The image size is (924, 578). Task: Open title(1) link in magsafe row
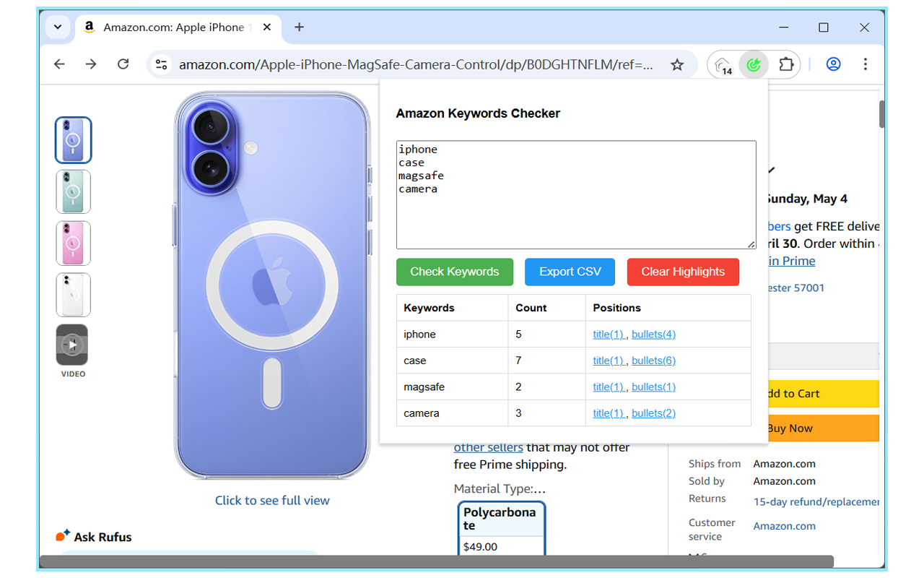click(609, 387)
